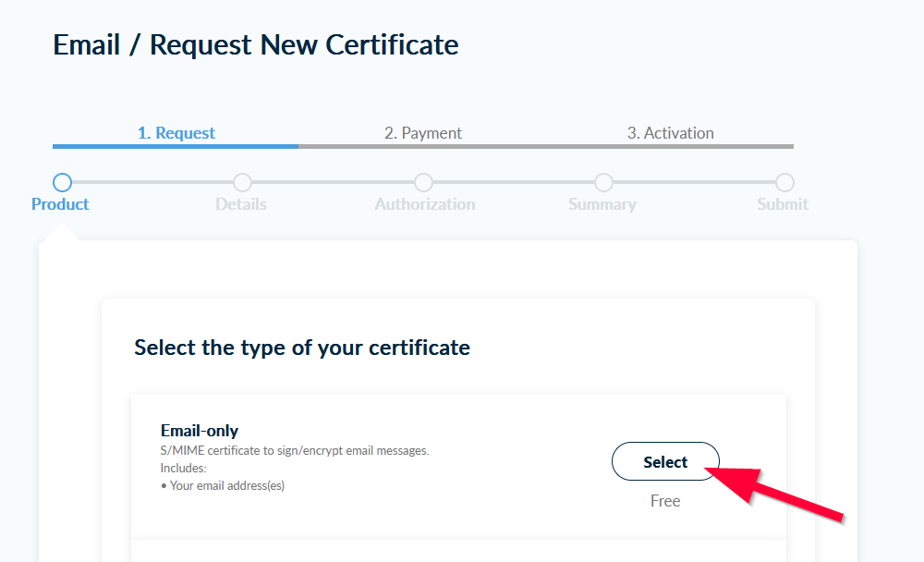The height and width of the screenshot is (562, 924).
Task: Click the 'Select the type of your certificate' heading
Action: 302,348
